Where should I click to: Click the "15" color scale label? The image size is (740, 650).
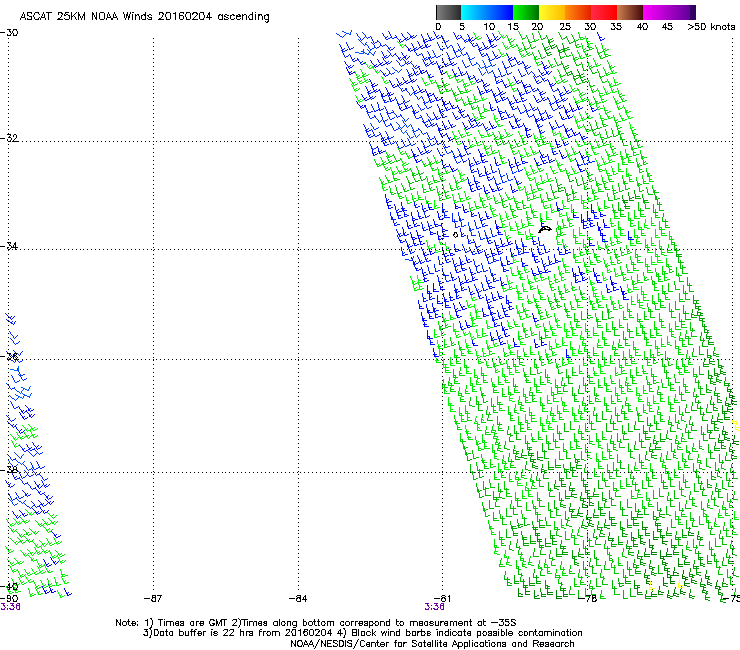tap(513, 27)
